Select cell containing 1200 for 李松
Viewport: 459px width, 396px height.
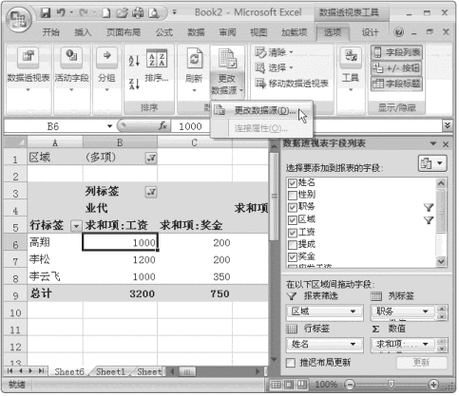(120, 260)
